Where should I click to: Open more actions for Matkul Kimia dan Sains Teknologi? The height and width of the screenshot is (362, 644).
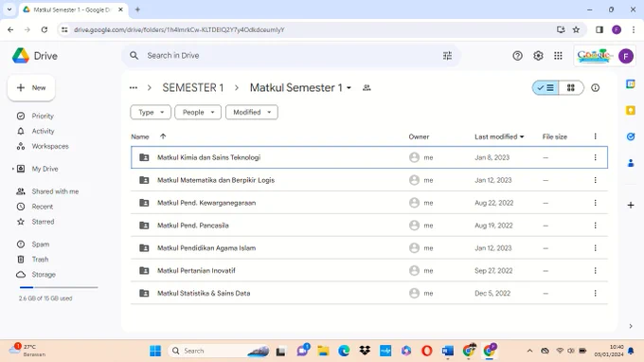coord(595,157)
